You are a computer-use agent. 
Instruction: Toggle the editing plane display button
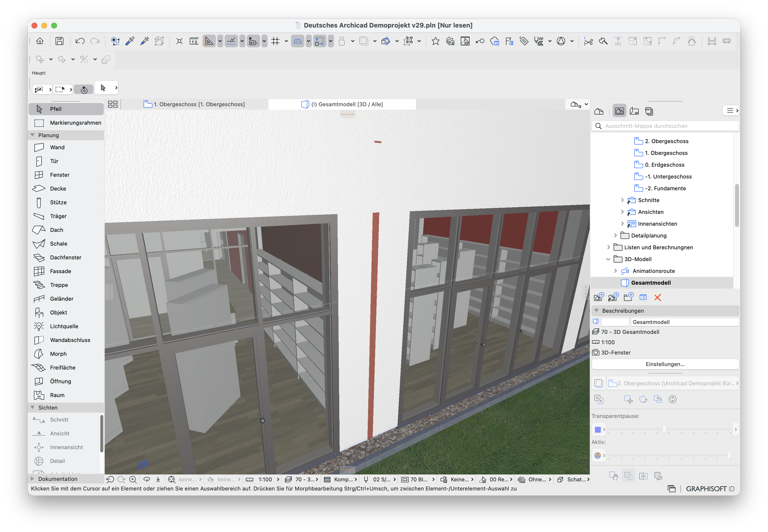pyautogui.click(x=298, y=41)
